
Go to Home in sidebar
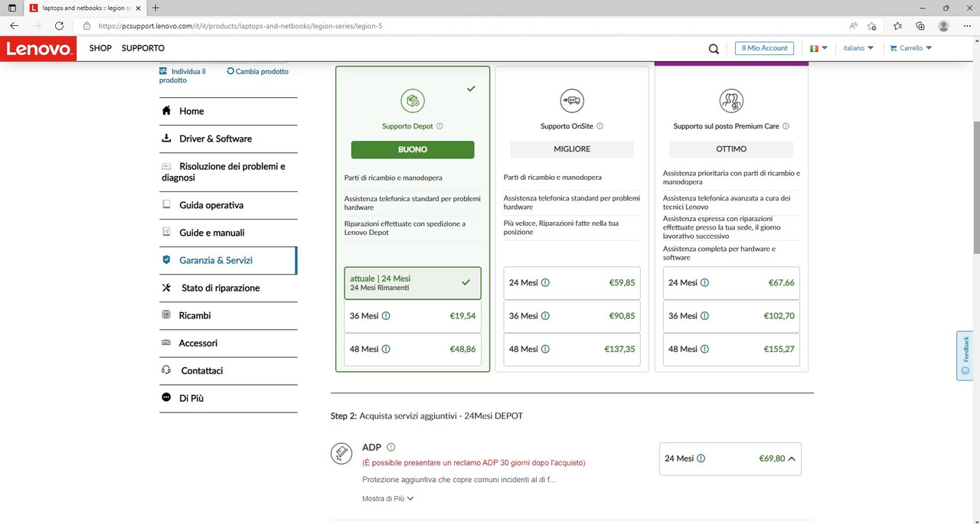click(x=228, y=111)
